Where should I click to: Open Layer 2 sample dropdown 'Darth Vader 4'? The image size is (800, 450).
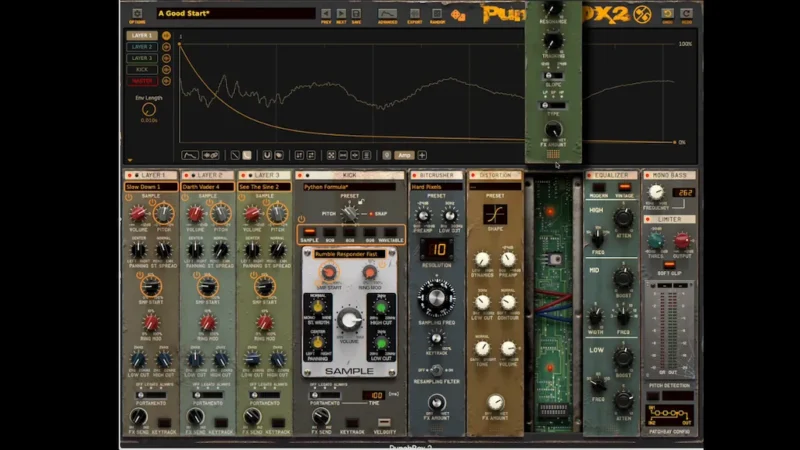click(208, 187)
